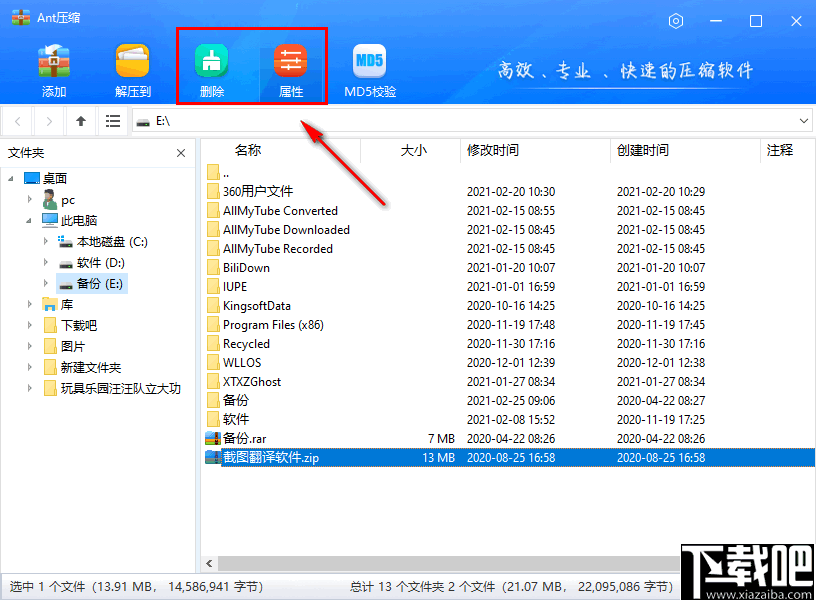Select the 备份.rar archive file
The height and width of the screenshot is (600, 816).
pyautogui.click(x=236, y=439)
